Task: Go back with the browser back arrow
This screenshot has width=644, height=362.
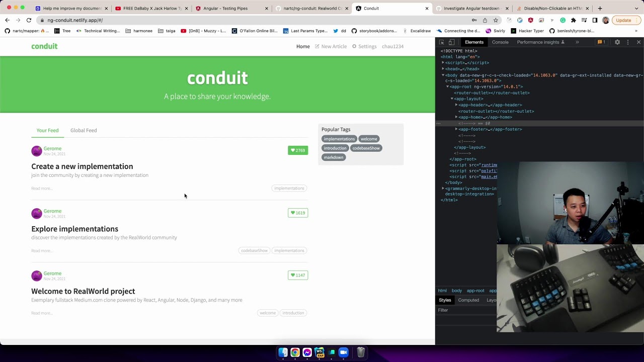Action: 7,20
